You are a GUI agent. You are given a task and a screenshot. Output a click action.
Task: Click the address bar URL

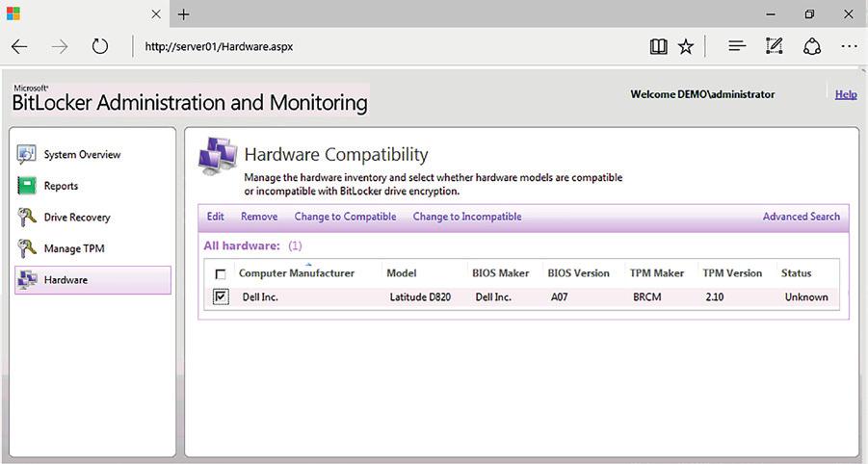pyautogui.click(x=219, y=46)
